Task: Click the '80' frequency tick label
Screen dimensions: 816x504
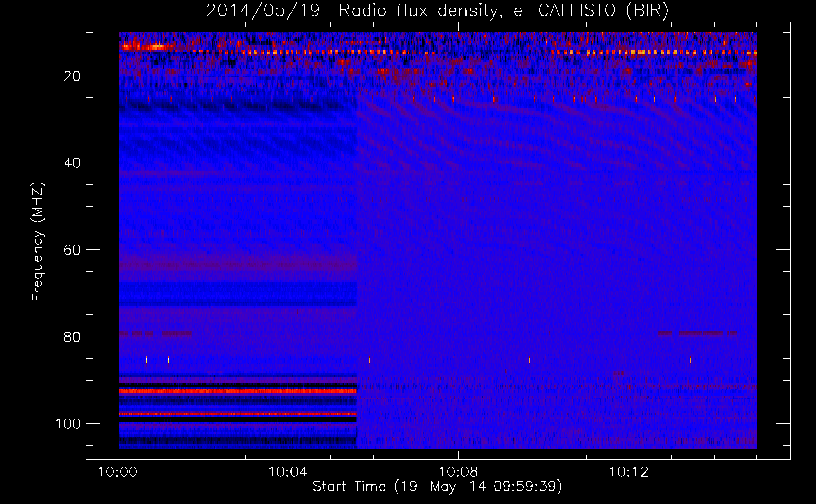Action: point(73,337)
